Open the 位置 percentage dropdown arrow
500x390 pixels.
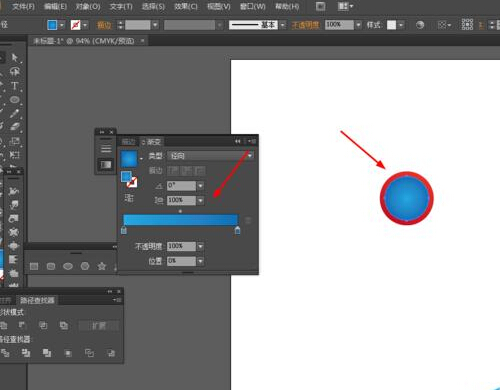(200, 261)
